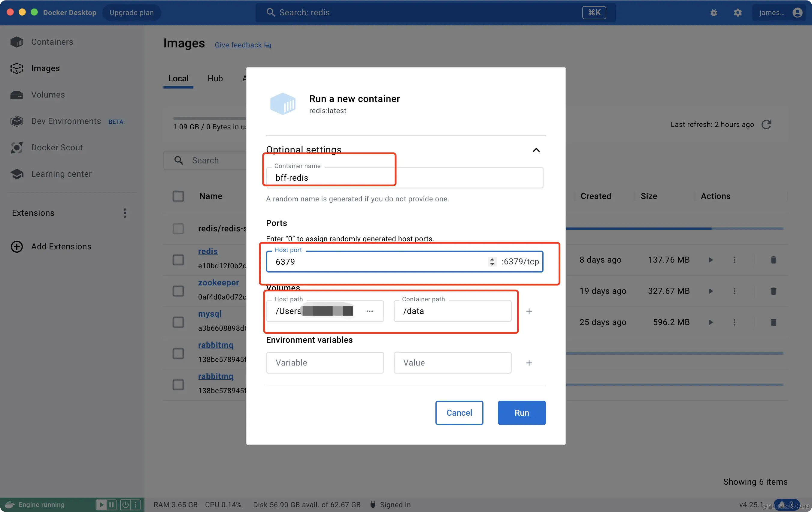This screenshot has width=812, height=512.
Task: Collapse the Optional settings section
Action: pyautogui.click(x=536, y=150)
